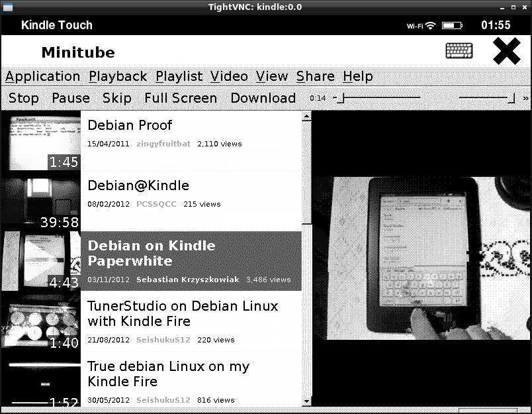
Task: Open the Share menu
Action: point(316,76)
